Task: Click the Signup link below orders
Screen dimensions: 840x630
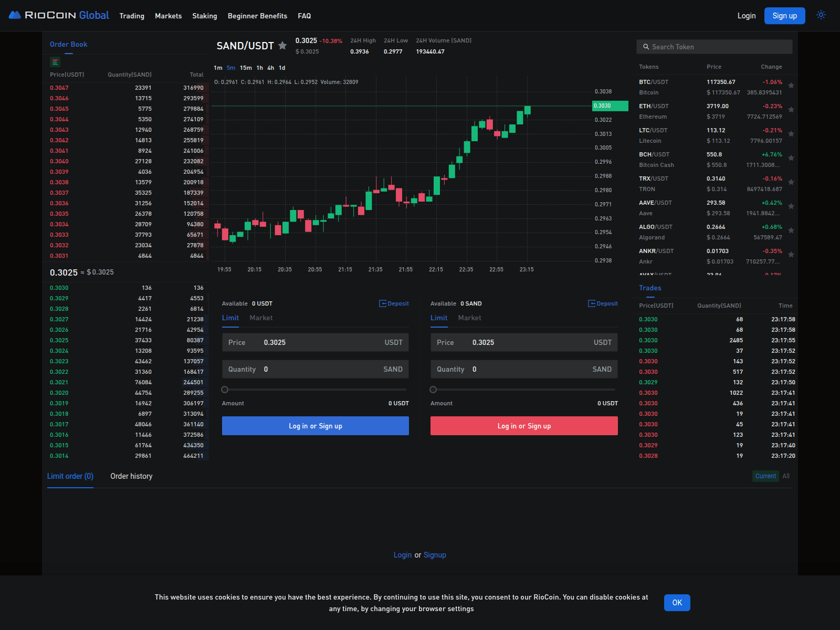Action: pyautogui.click(x=435, y=555)
